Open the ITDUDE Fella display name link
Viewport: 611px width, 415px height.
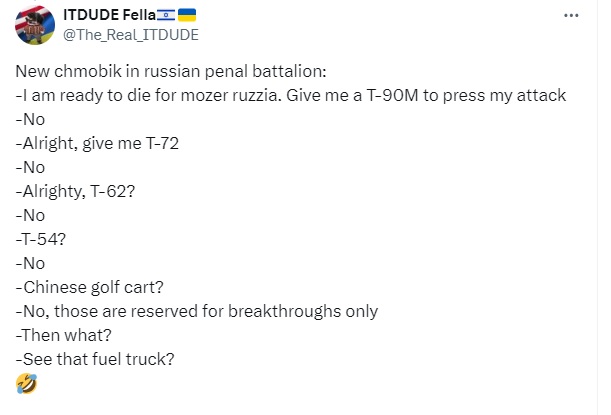tap(109, 15)
